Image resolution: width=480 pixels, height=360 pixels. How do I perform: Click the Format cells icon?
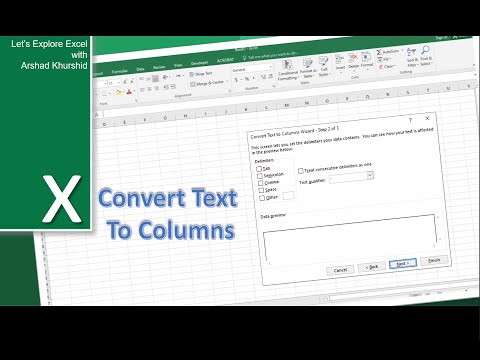[366, 58]
